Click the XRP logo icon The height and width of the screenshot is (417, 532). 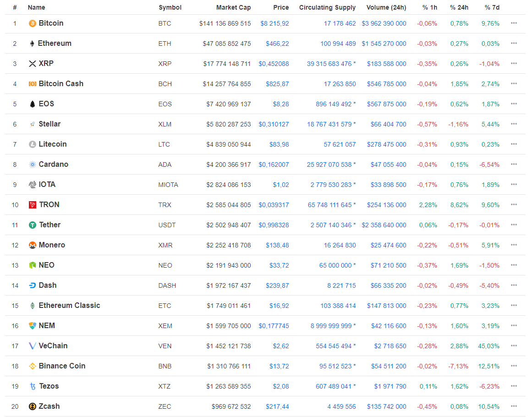point(33,64)
